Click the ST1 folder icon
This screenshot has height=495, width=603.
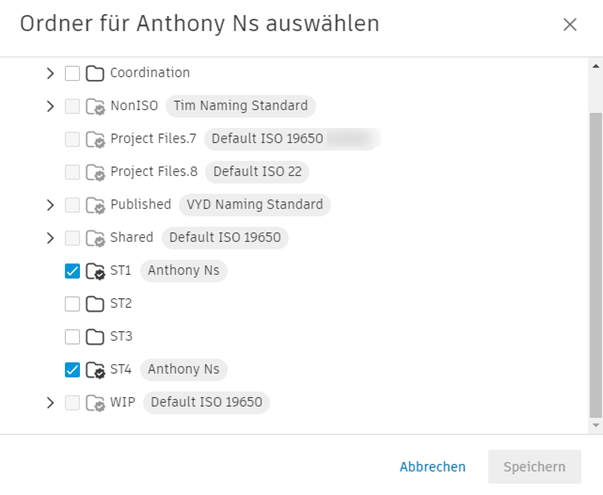(x=95, y=271)
